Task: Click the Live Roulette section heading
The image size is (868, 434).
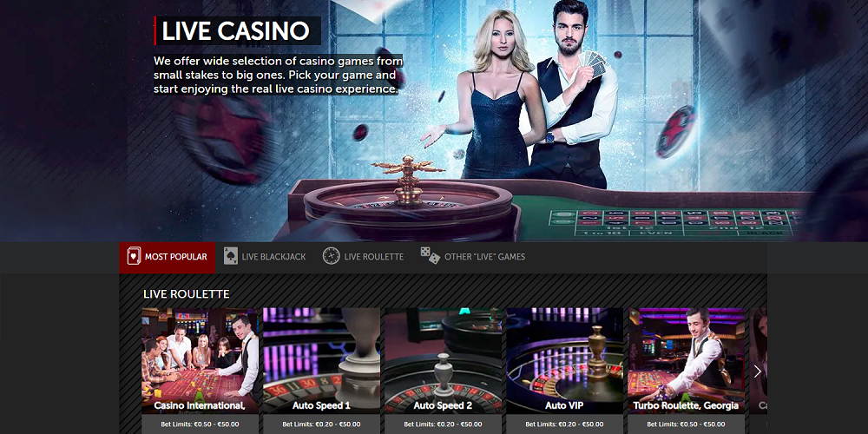Action: (x=186, y=294)
